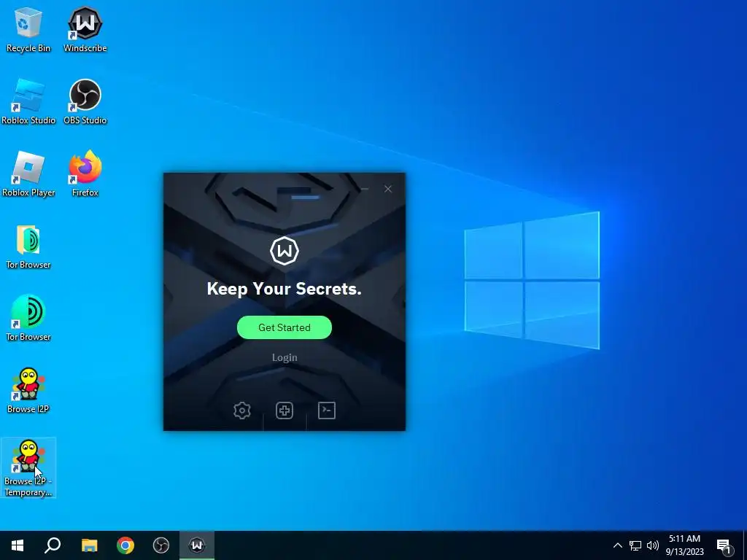Click Windscribe taskbar button
The width and height of the screenshot is (747, 560).
(197, 545)
